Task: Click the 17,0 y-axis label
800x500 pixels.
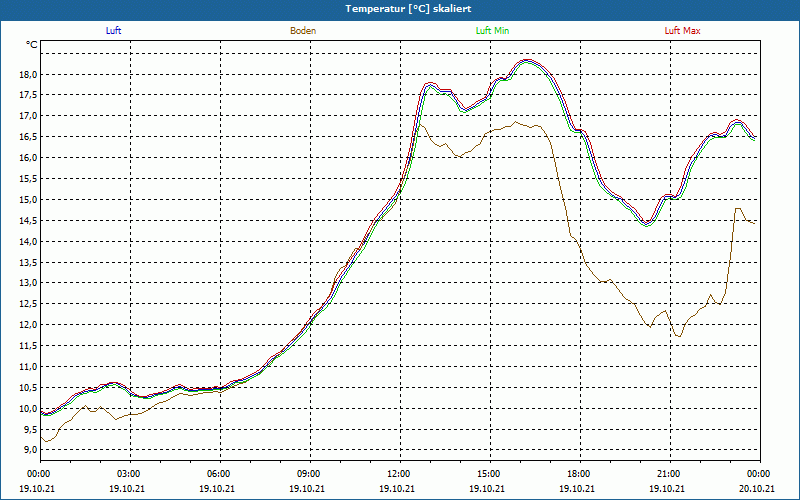Action: 29,116
